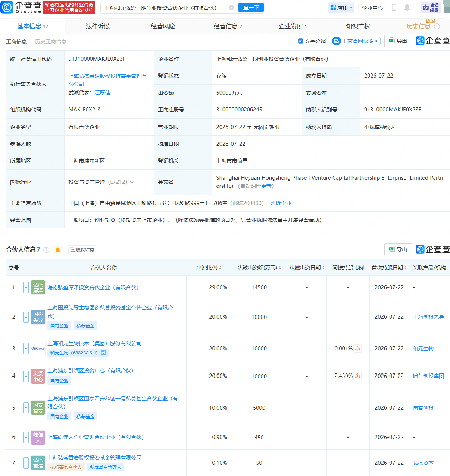Sort by 认缴出资额 column arrows

point(280,268)
